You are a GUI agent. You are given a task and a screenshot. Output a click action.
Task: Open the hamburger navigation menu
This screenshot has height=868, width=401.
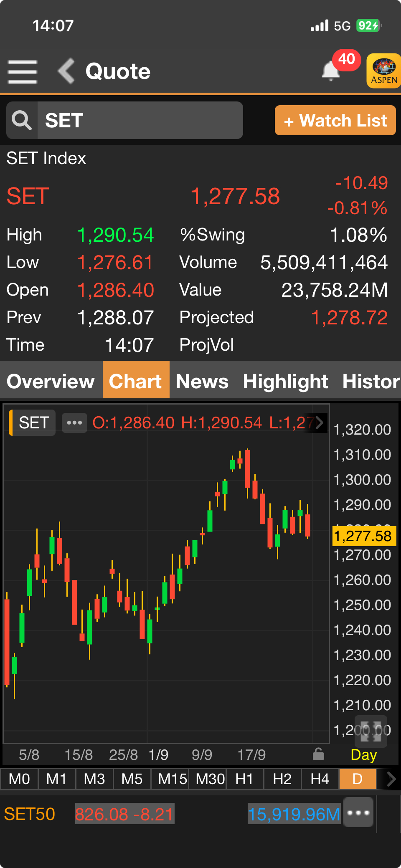[x=23, y=71]
